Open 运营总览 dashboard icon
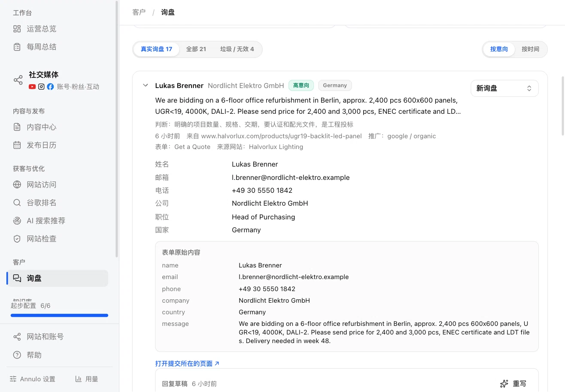Image resolution: width=565 pixels, height=392 pixels. click(x=17, y=29)
